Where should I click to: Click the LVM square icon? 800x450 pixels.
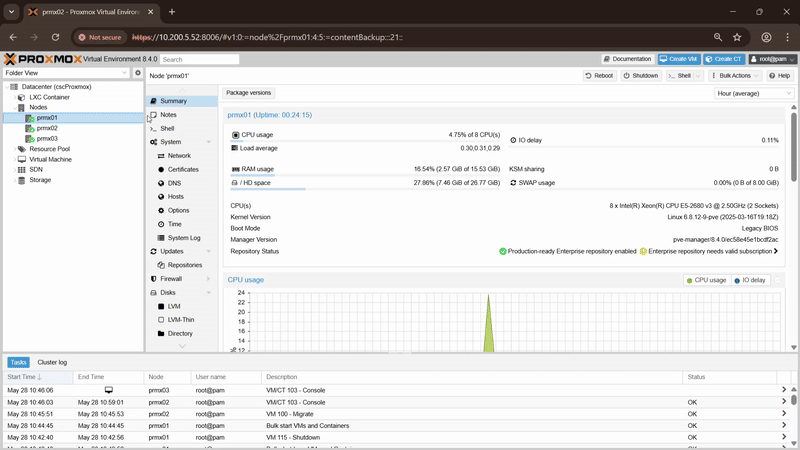161,306
